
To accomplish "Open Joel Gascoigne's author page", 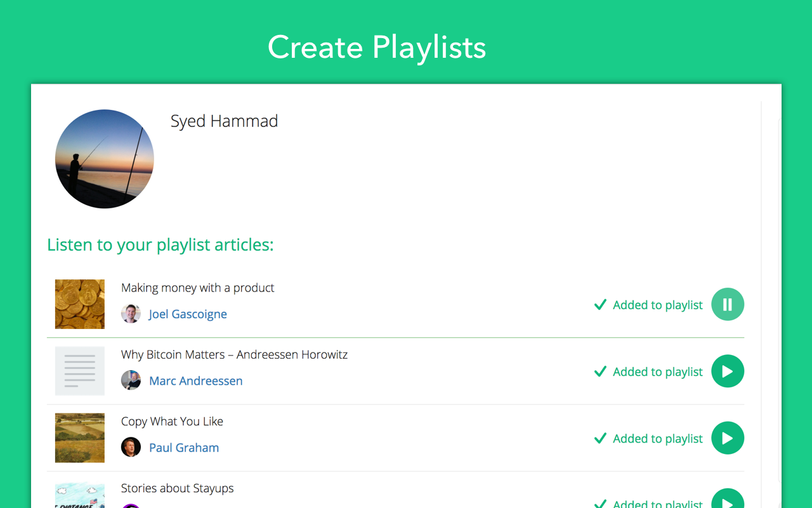I will click(188, 314).
